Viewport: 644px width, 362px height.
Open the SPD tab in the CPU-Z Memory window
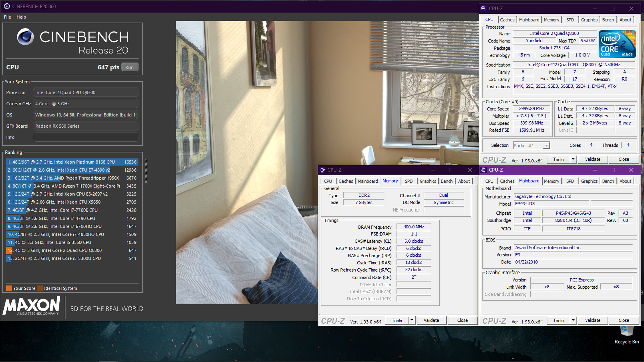[408, 181]
